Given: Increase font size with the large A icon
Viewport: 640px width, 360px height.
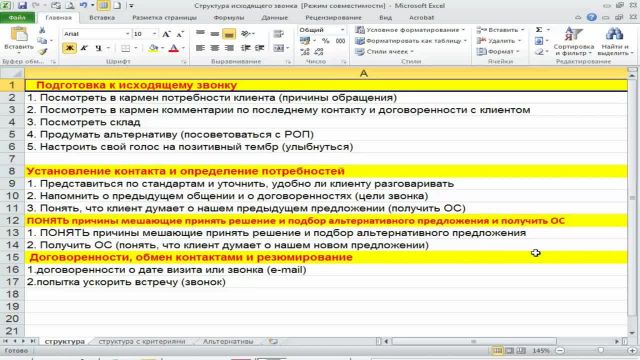Looking at the screenshot, I should click(166, 34).
